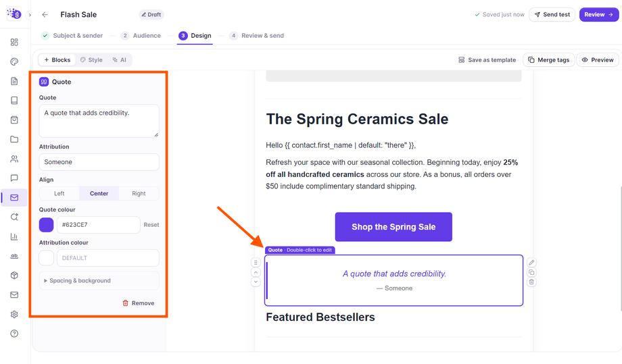The width and height of the screenshot is (622, 364).
Task: Set quote alignment to Right
Action: click(x=139, y=193)
